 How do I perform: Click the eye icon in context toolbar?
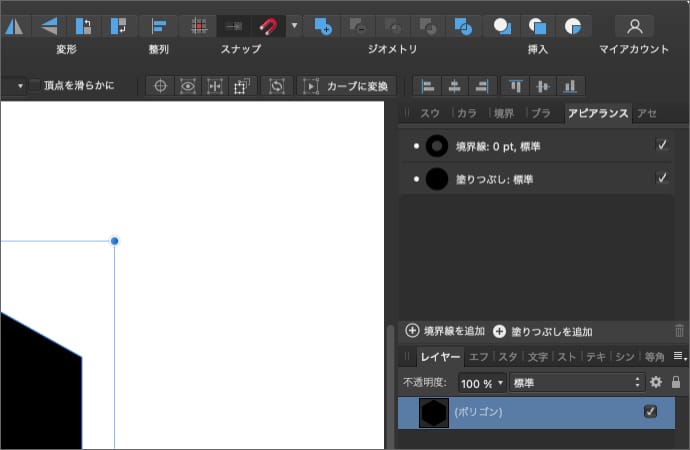pos(187,86)
